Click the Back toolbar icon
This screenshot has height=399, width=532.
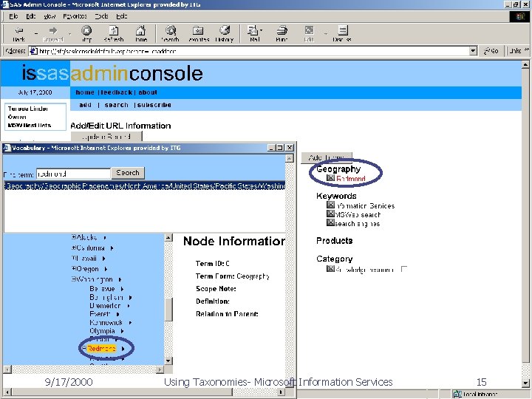coord(19,33)
